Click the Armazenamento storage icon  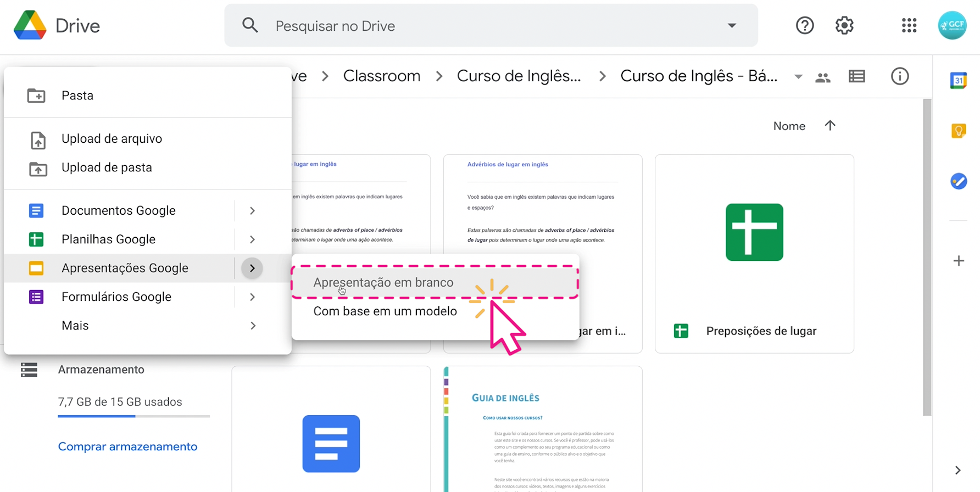tap(29, 370)
